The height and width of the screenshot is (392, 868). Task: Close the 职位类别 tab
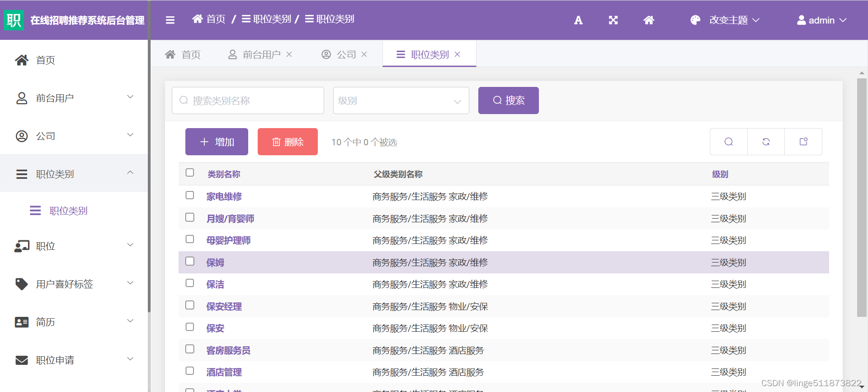click(x=458, y=54)
